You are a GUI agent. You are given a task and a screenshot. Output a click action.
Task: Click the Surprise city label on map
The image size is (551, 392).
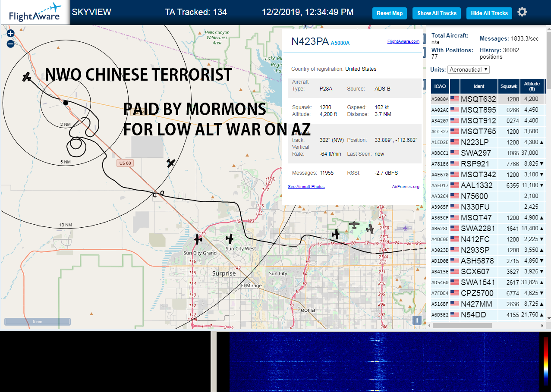click(224, 273)
